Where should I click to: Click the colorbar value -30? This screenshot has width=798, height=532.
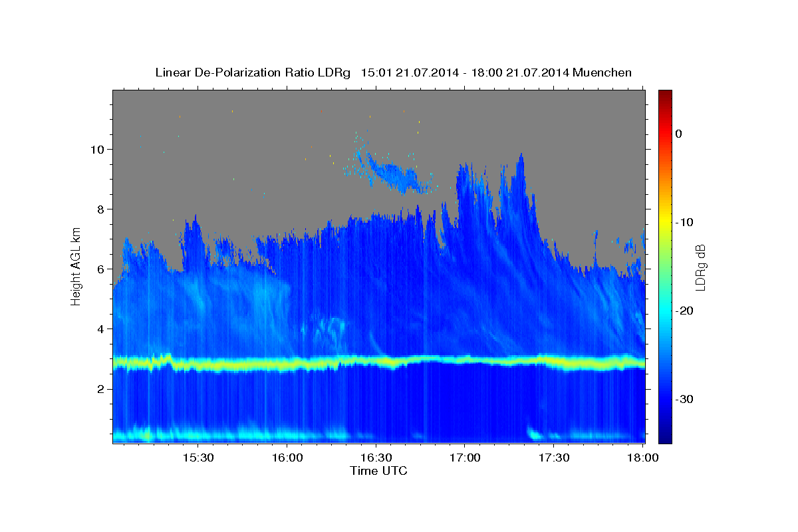(x=684, y=399)
